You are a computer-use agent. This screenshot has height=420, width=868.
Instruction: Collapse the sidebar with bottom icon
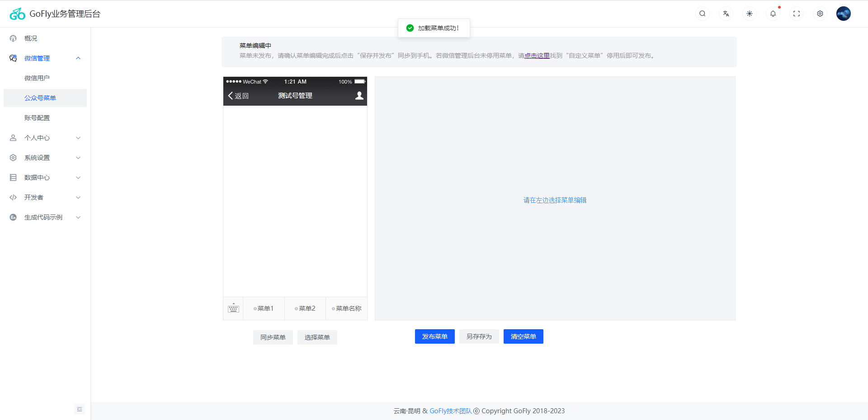tap(80, 409)
